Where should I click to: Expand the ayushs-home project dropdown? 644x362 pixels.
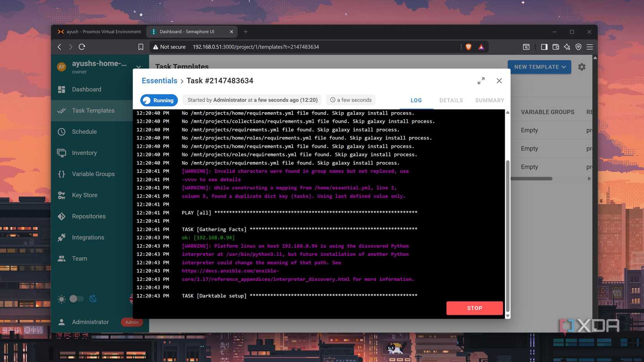tap(139, 67)
